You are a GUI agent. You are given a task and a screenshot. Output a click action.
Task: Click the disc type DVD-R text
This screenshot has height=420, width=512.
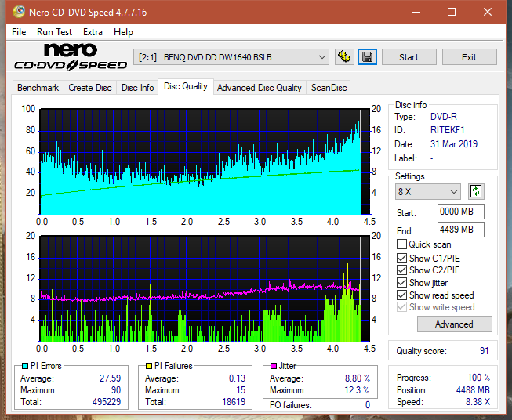coord(444,117)
